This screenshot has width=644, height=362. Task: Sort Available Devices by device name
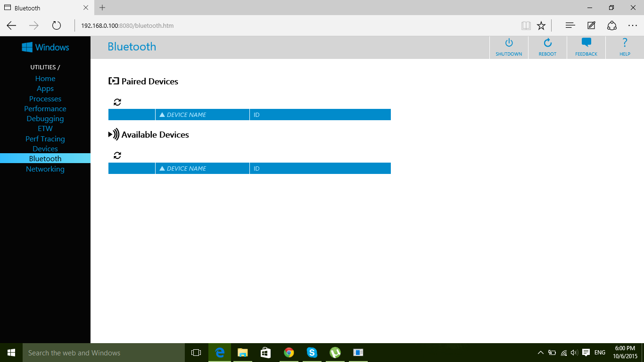pos(202,168)
